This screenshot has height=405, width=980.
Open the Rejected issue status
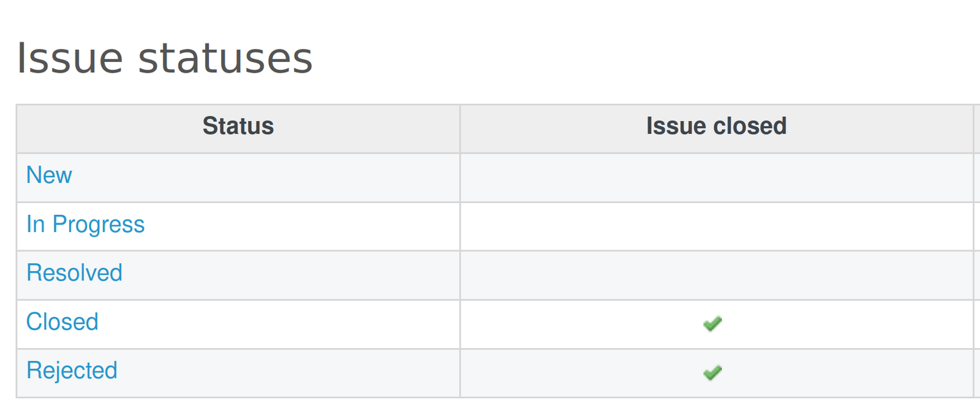[x=72, y=370]
